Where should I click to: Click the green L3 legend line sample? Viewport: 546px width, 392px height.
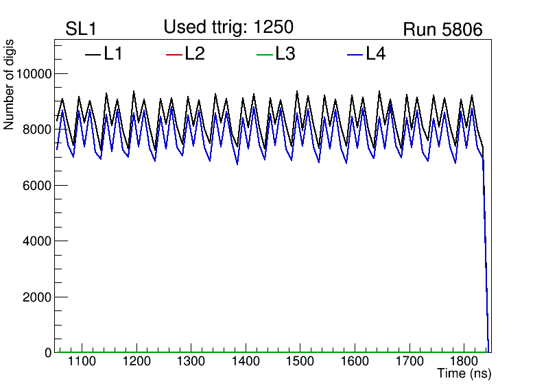pos(265,54)
